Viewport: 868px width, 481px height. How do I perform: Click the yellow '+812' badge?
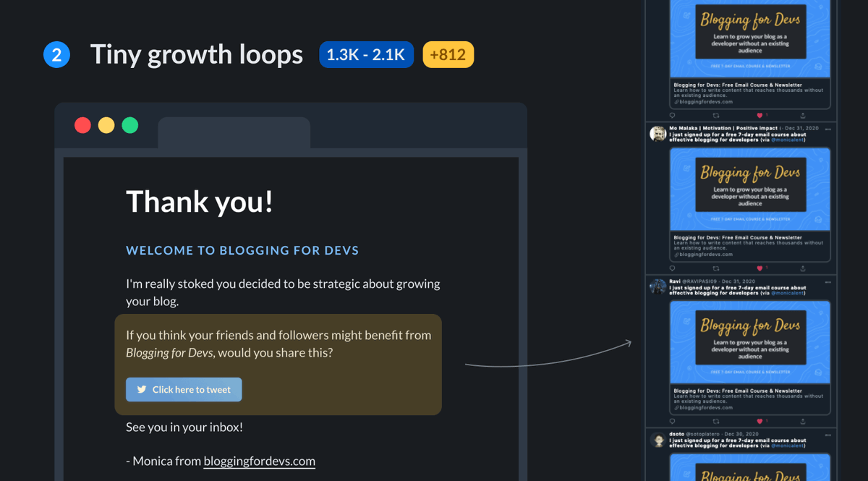pyautogui.click(x=448, y=55)
